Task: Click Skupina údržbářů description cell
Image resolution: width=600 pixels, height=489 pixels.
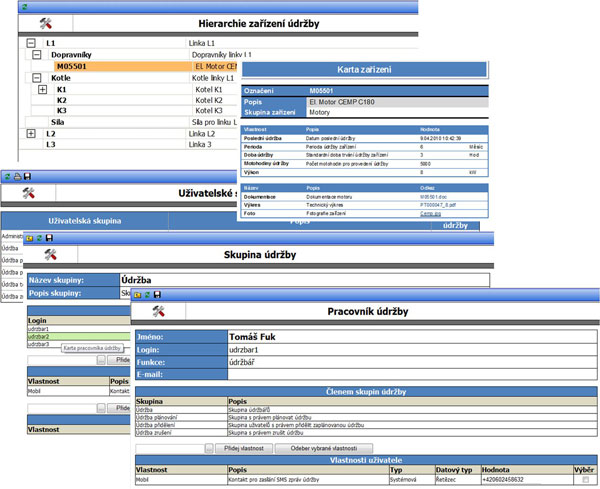Action: point(412,410)
